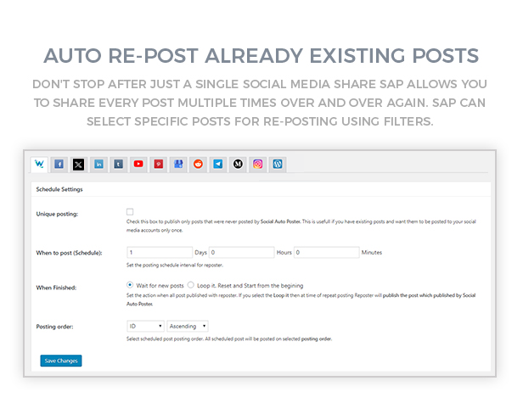Expand the Ascending order dropdown

(x=188, y=326)
